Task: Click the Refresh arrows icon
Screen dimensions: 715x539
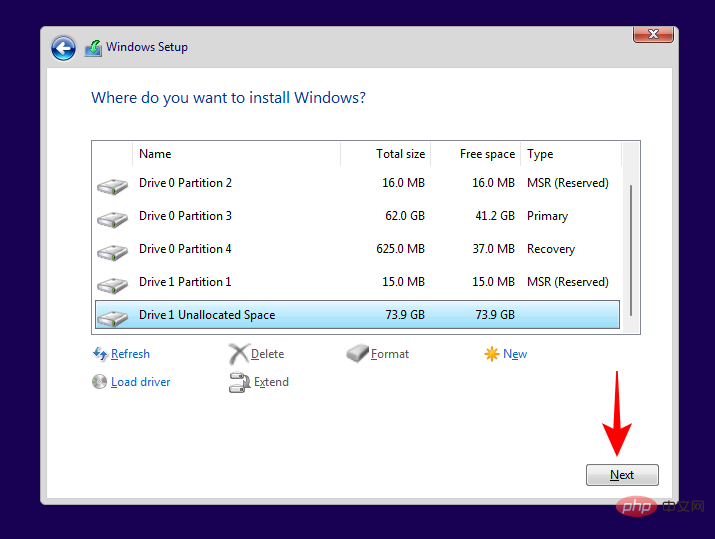Action: (100, 353)
